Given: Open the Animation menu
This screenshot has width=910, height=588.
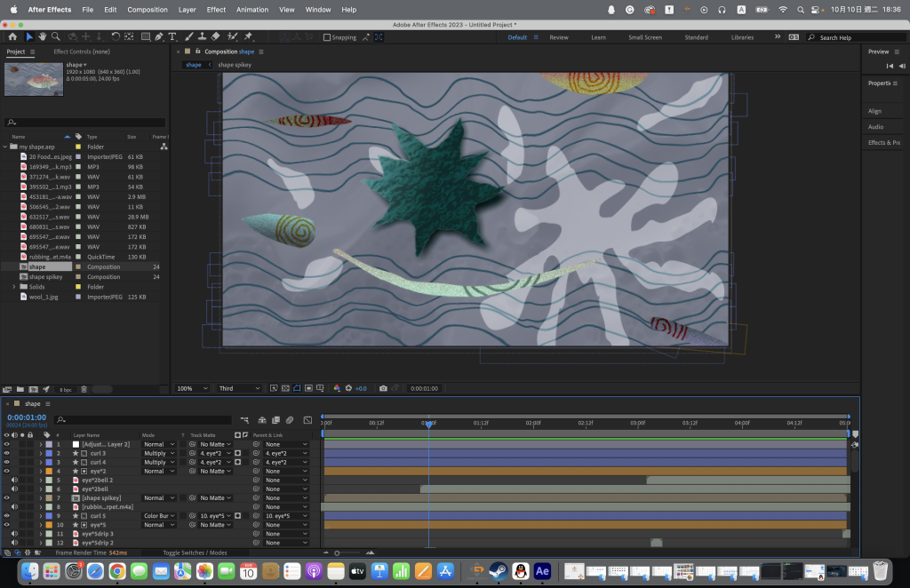Looking at the screenshot, I should click(x=252, y=10).
